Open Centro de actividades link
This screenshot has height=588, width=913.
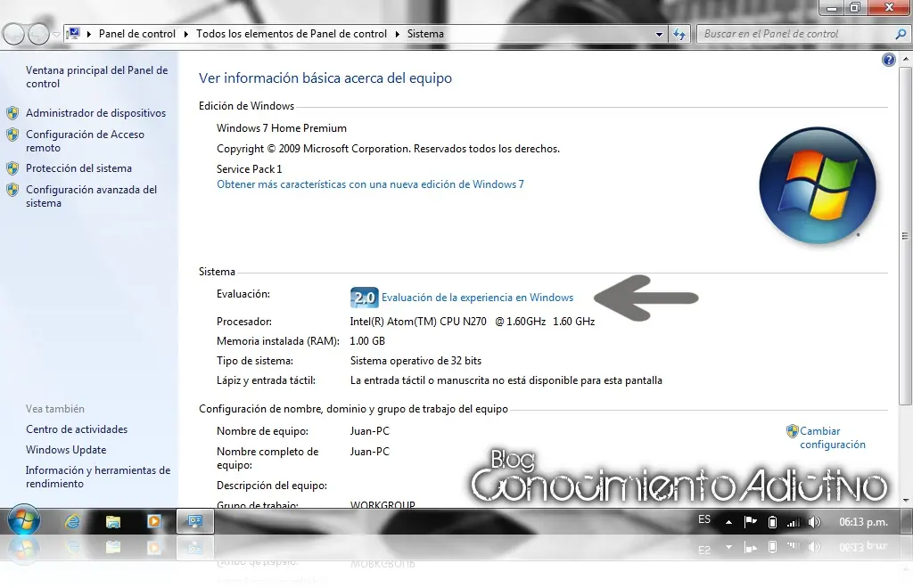click(77, 429)
